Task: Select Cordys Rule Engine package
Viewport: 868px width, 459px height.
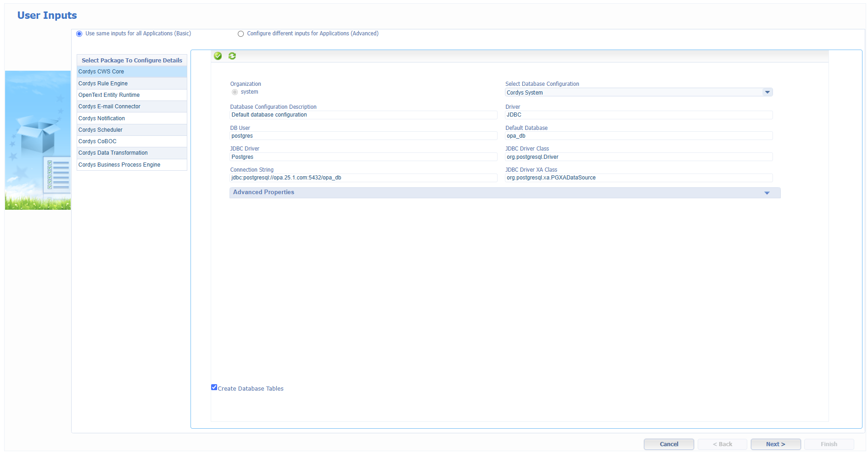Action: click(x=132, y=84)
